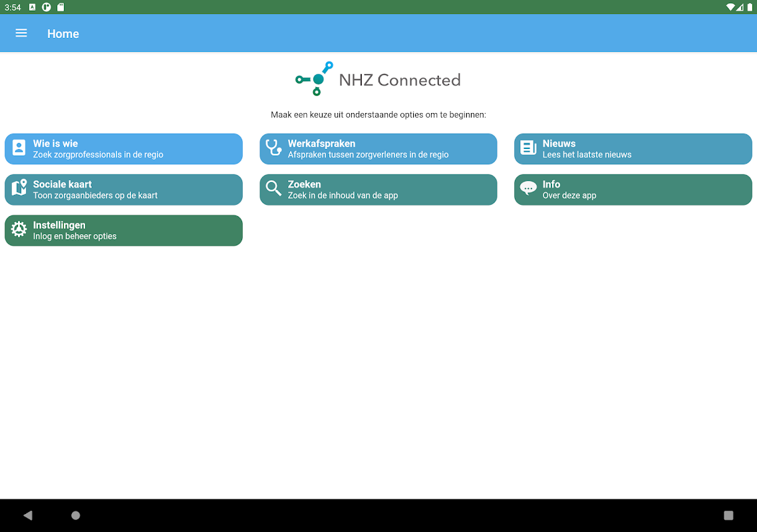Click the Home title in the top bar
Screen dimensions: 757x532
(x=63, y=34)
